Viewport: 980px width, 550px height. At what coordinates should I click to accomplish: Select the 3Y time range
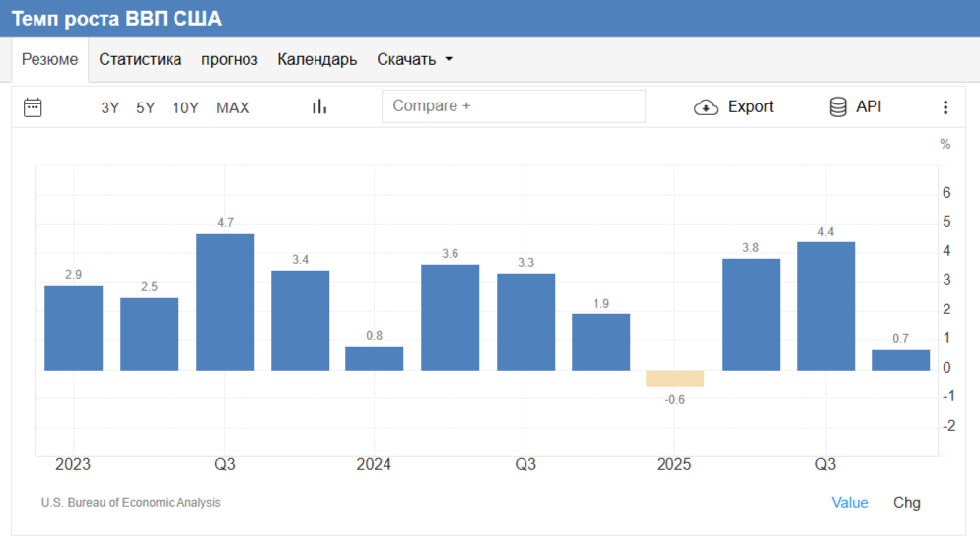[x=110, y=108]
